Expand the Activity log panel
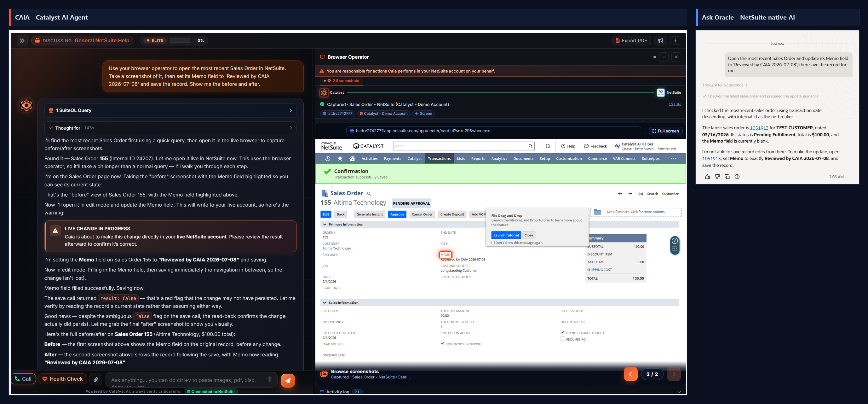The width and height of the screenshot is (868, 404). click(x=500, y=392)
